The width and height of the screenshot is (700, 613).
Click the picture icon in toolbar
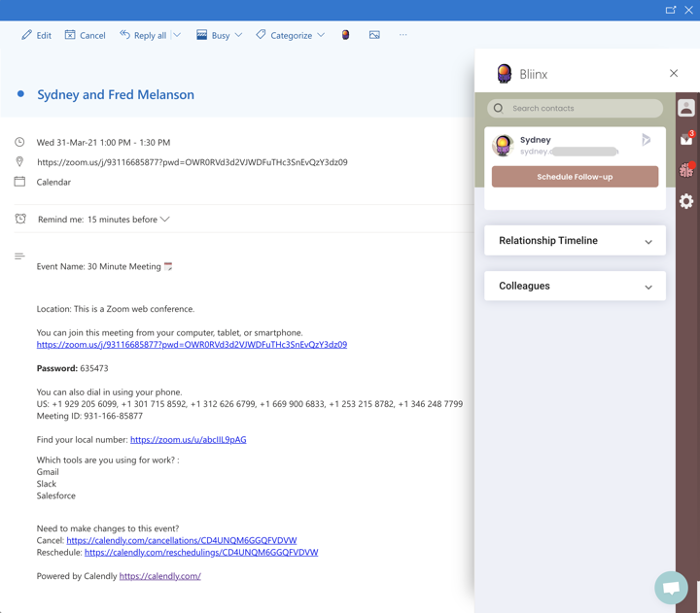[x=374, y=35]
